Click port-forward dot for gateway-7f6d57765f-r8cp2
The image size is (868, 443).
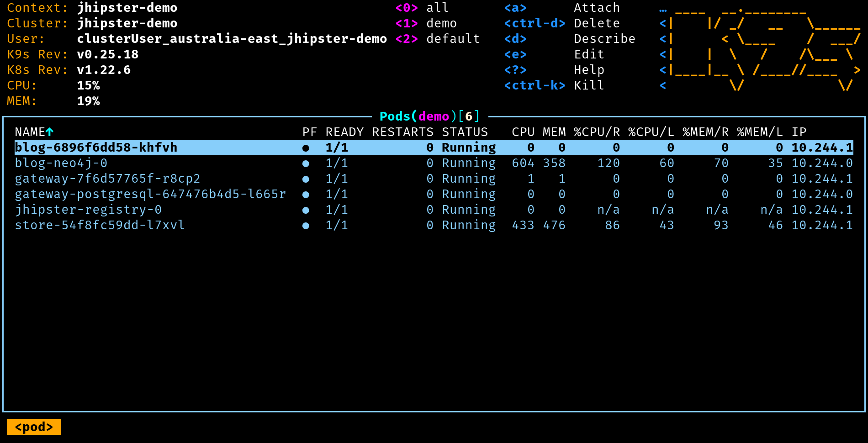tap(306, 179)
